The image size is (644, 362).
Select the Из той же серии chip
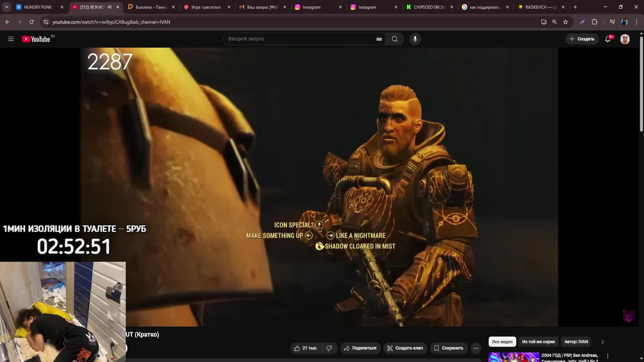tap(538, 342)
